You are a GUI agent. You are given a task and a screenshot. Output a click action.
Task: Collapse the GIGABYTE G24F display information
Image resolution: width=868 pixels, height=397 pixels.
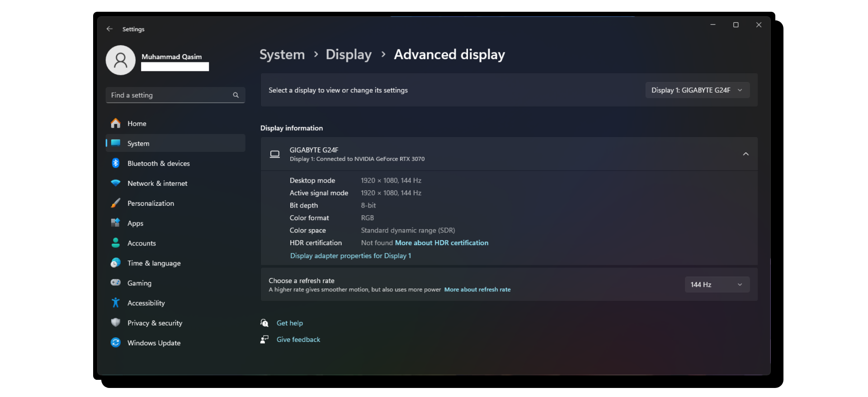click(745, 154)
